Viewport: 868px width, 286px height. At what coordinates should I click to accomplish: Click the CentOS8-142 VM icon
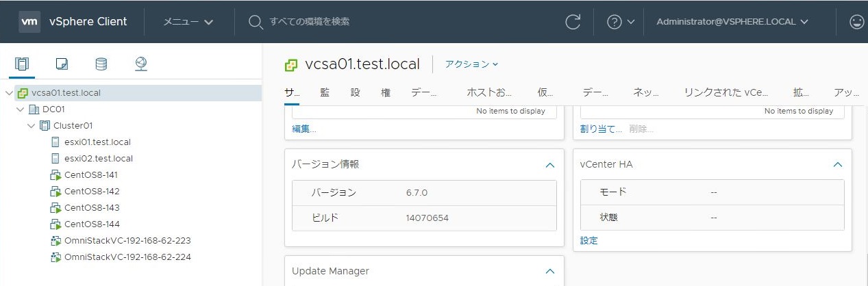56,192
